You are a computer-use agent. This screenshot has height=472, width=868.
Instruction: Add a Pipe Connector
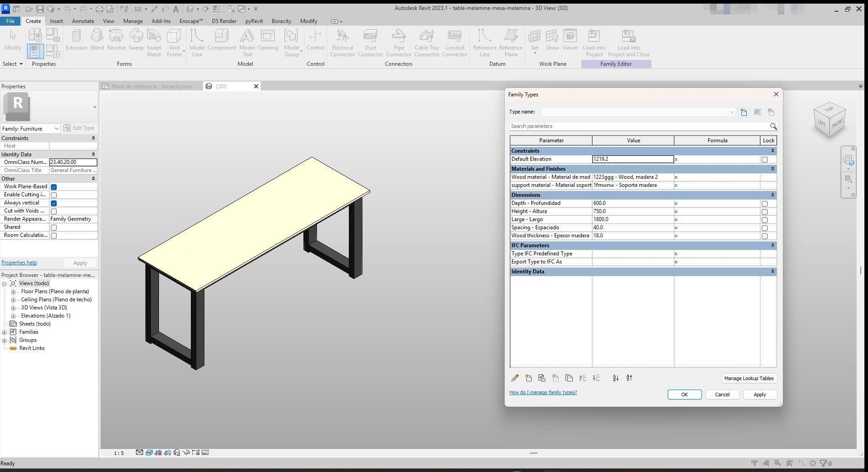click(398, 43)
